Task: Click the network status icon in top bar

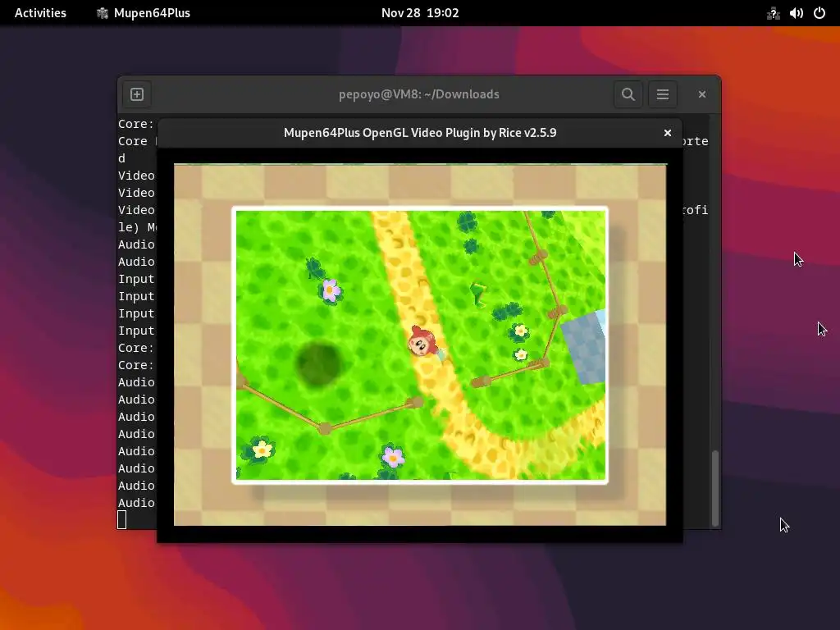Action: (773, 13)
